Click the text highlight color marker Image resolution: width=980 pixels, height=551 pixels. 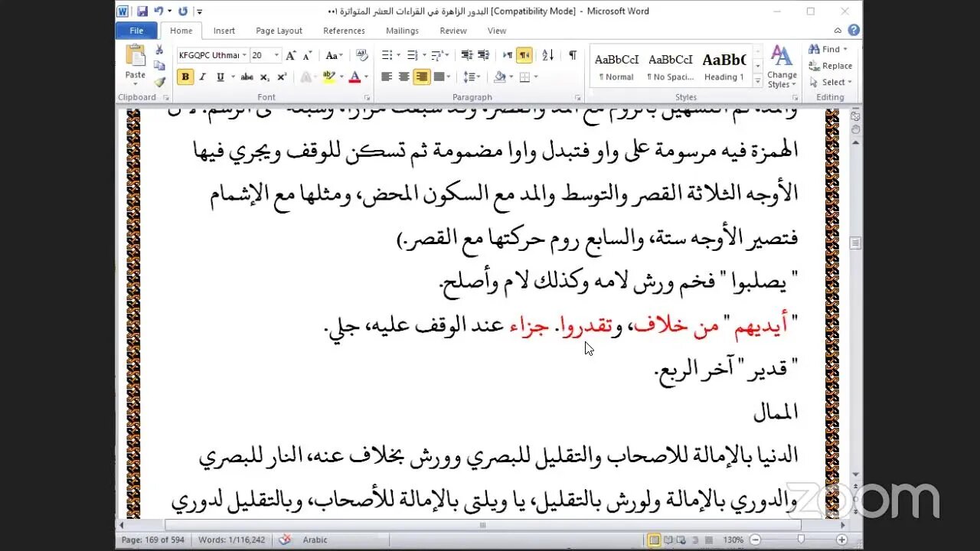pyautogui.click(x=329, y=77)
